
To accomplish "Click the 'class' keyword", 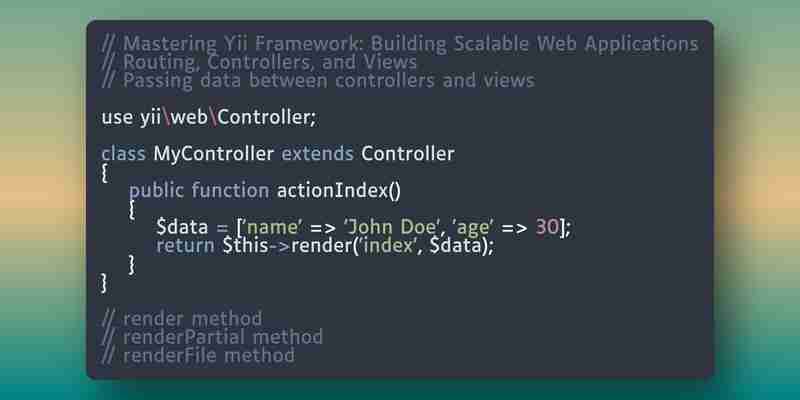I will click(123, 154).
